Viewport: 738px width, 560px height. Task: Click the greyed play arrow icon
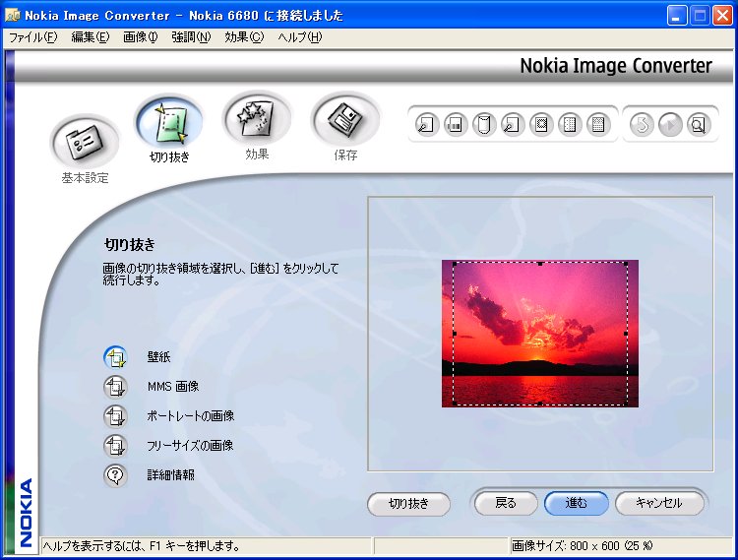(670, 125)
